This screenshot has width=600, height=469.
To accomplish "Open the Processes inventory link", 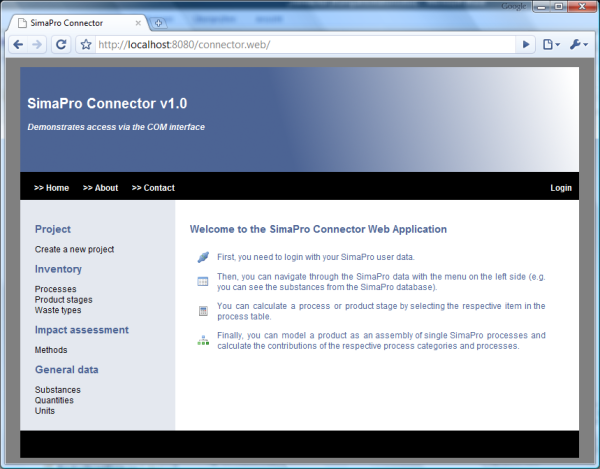I will (x=55, y=289).
